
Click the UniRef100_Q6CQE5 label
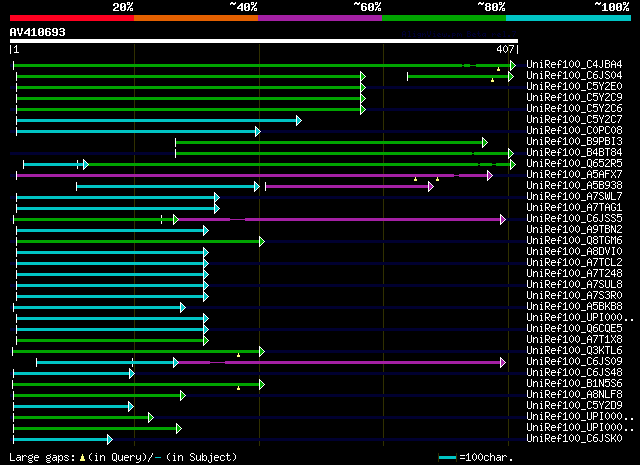point(574,329)
